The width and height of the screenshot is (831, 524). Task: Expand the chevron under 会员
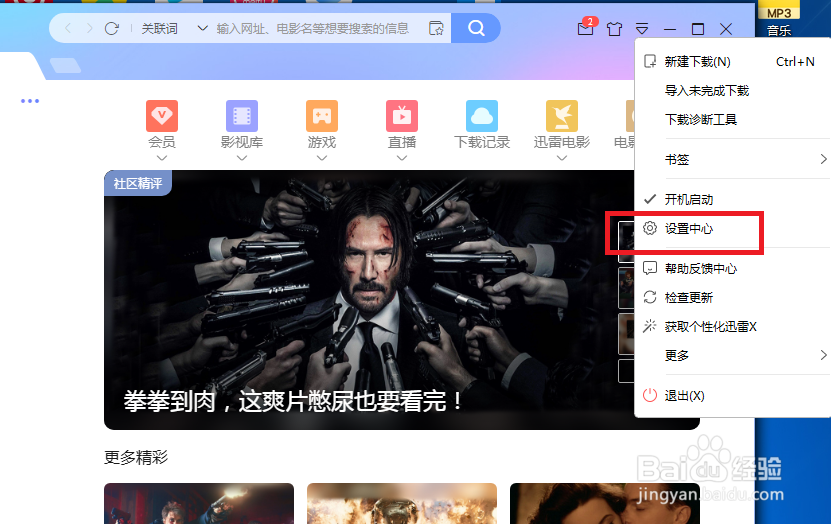pyautogui.click(x=162, y=158)
